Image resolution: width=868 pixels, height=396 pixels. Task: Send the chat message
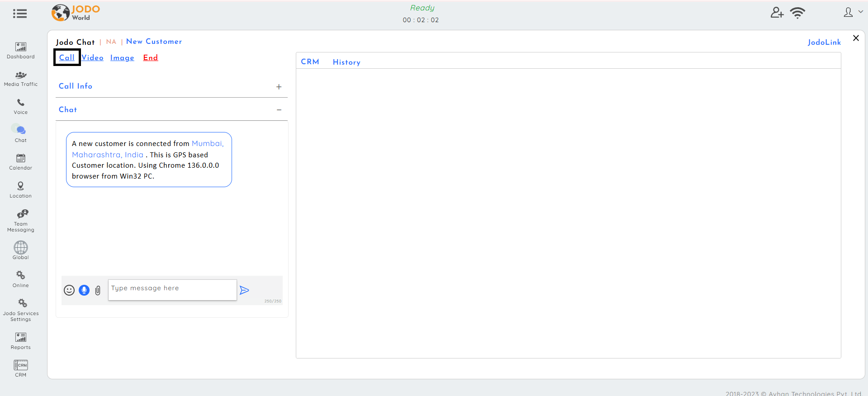click(244, 290)
